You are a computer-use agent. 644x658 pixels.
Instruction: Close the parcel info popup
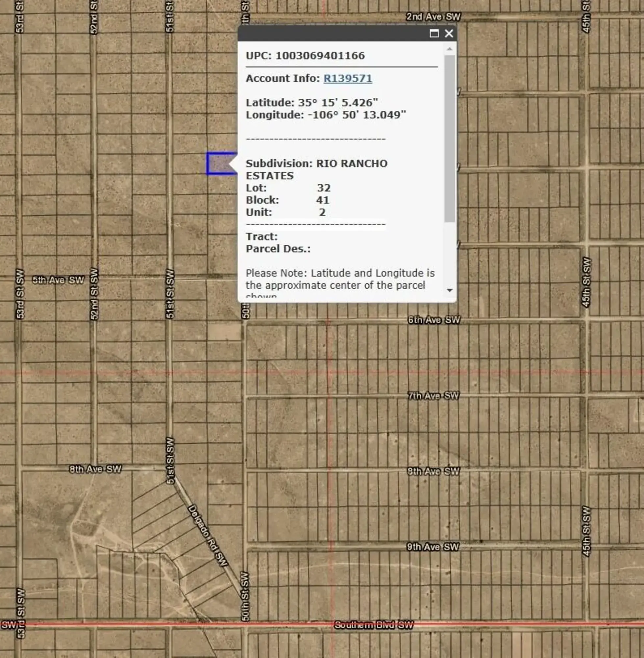coord(449,34)
